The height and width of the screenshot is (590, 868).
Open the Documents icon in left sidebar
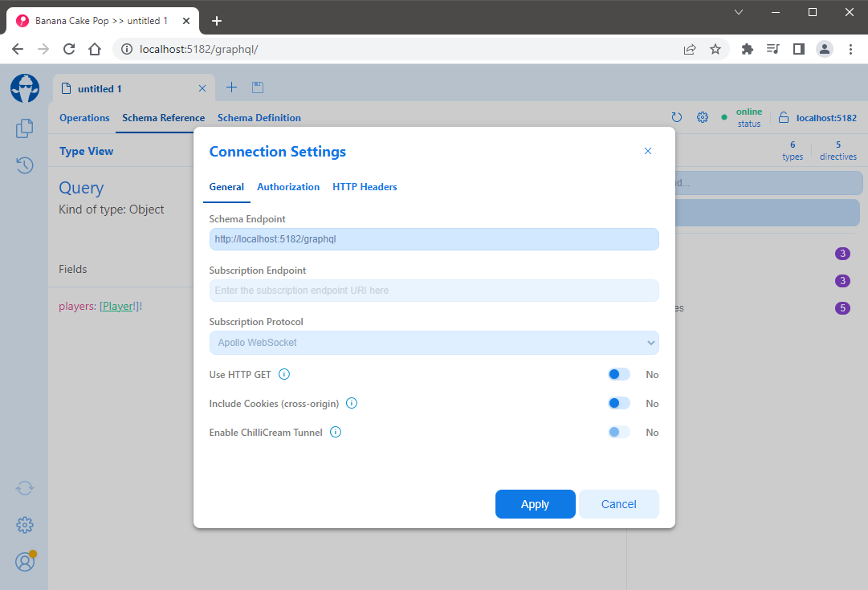[25, 128]
